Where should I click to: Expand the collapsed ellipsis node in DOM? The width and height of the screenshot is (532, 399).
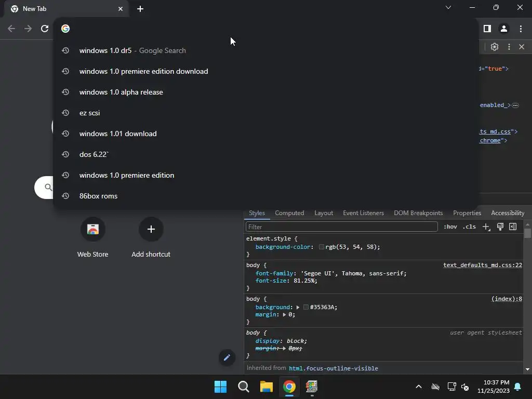(x=515, y=105)
